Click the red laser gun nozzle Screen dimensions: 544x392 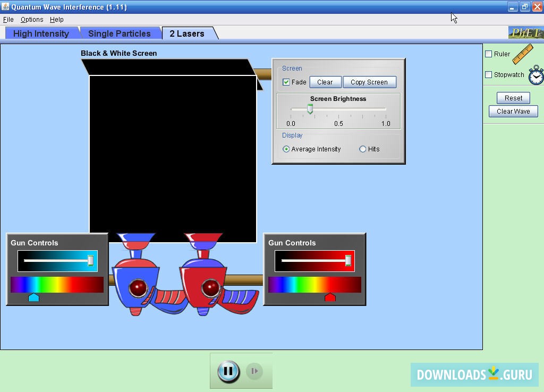click(x=203, y=241)
